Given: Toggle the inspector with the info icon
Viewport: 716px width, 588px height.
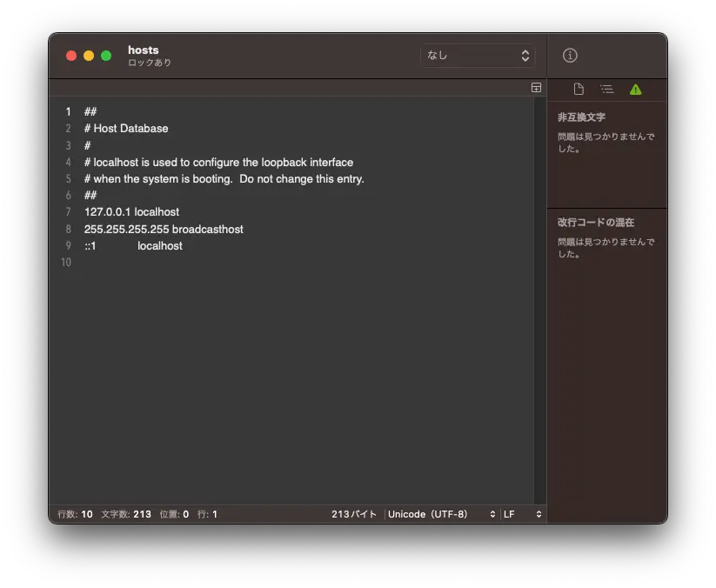Looking at the screenshot, I should point(570,56).
